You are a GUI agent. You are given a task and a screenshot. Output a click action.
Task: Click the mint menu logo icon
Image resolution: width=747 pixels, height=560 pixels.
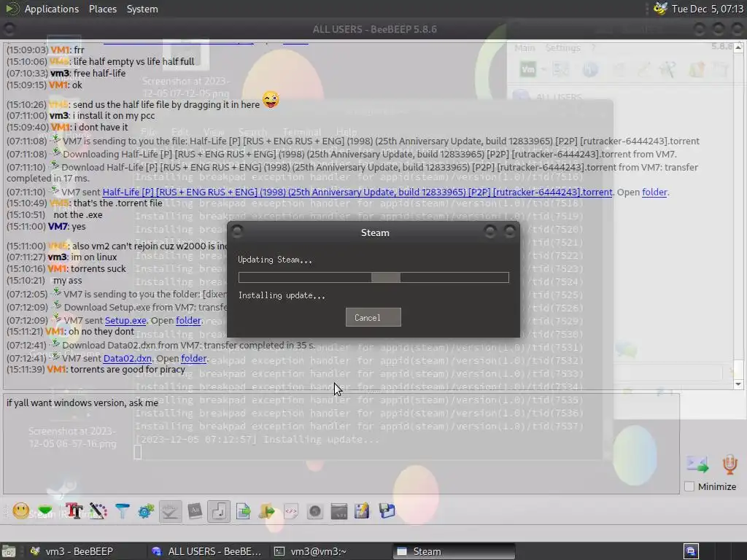tap(12, 9)
